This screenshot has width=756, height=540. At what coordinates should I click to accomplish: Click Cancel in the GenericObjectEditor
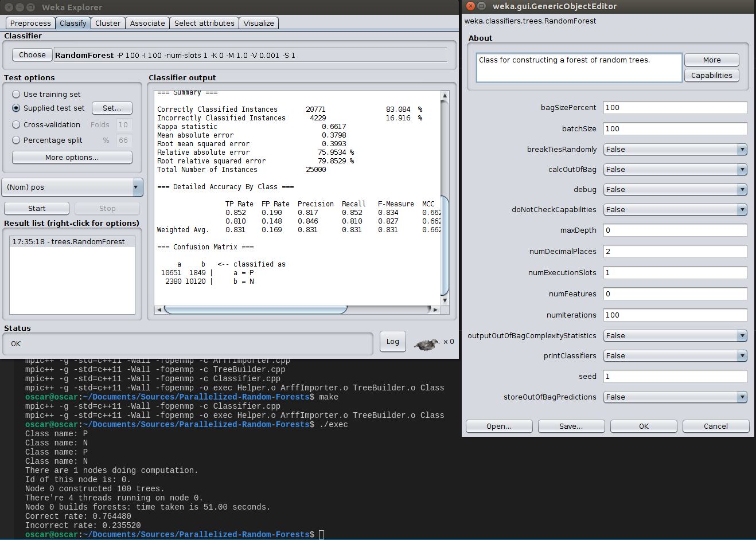click(716, 426)
